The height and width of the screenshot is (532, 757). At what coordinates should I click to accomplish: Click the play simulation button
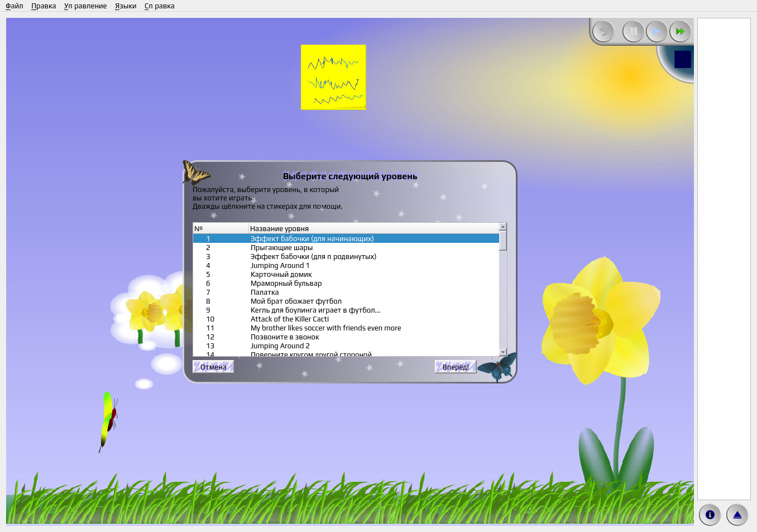[x=657, y=31]
